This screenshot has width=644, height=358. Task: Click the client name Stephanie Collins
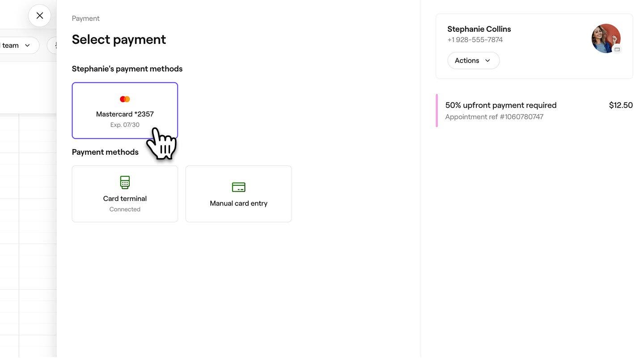479,29
